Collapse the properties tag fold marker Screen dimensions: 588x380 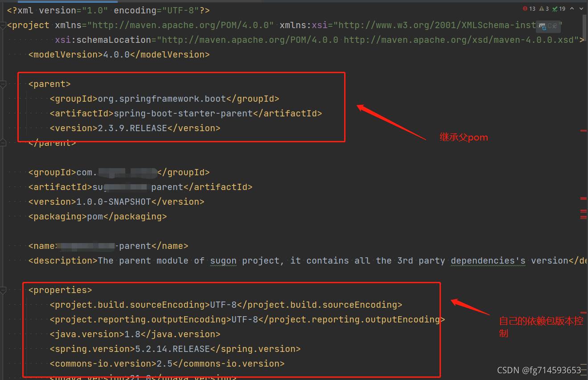(2, 290)
